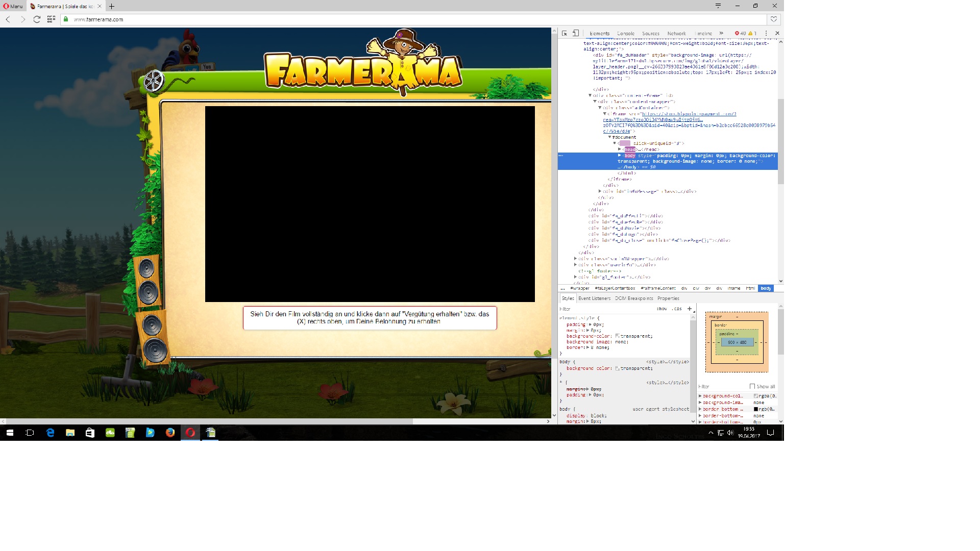
Task: Expand the infoMessage div node
Action: pyautogui.click(x=600, y=191)
